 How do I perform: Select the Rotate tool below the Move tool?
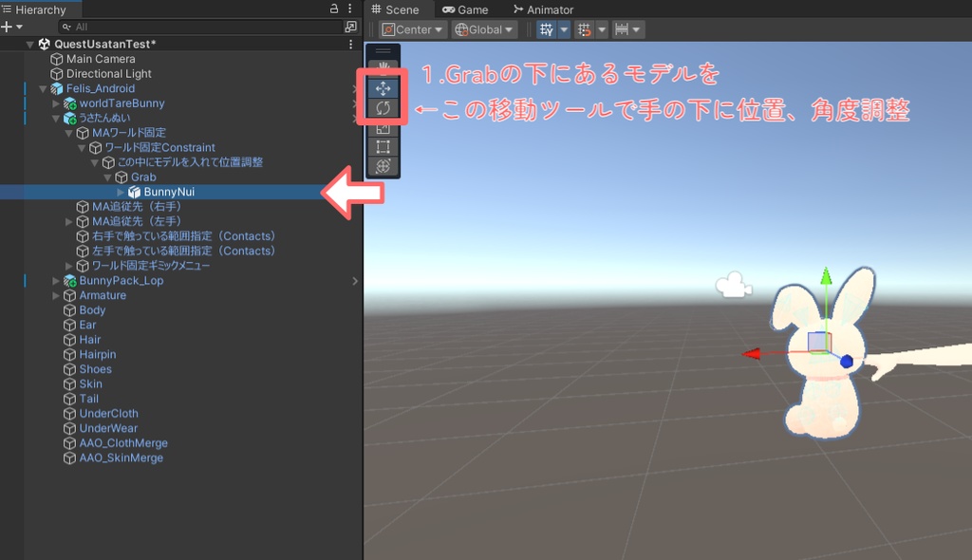pos(383,105)
